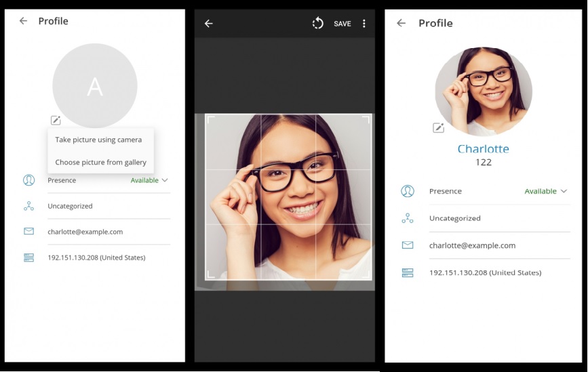
Task: Tap the edit avatar icon below the gray A avatar
Action: (x=56, y=120)
